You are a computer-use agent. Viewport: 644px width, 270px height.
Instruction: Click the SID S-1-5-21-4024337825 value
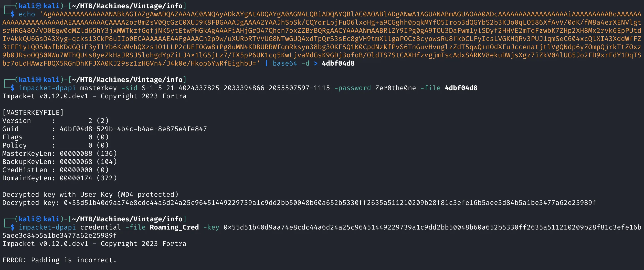tap(236, 88)
